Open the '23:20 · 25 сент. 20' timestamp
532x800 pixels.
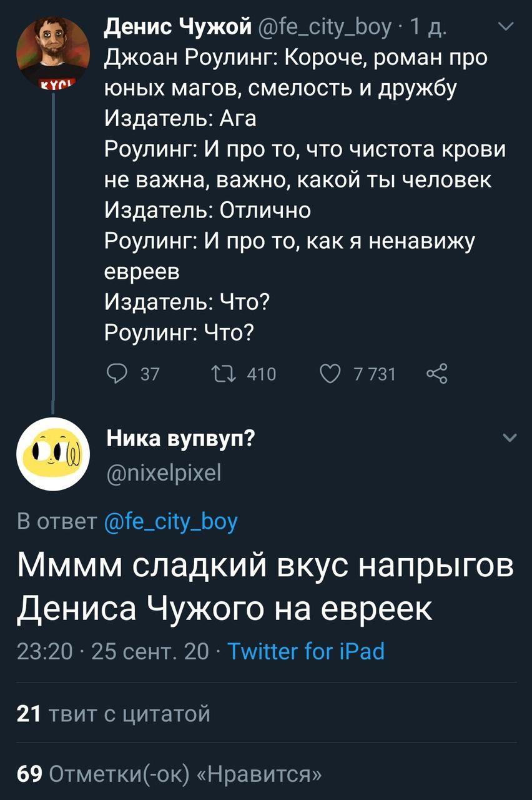point(114,651)
